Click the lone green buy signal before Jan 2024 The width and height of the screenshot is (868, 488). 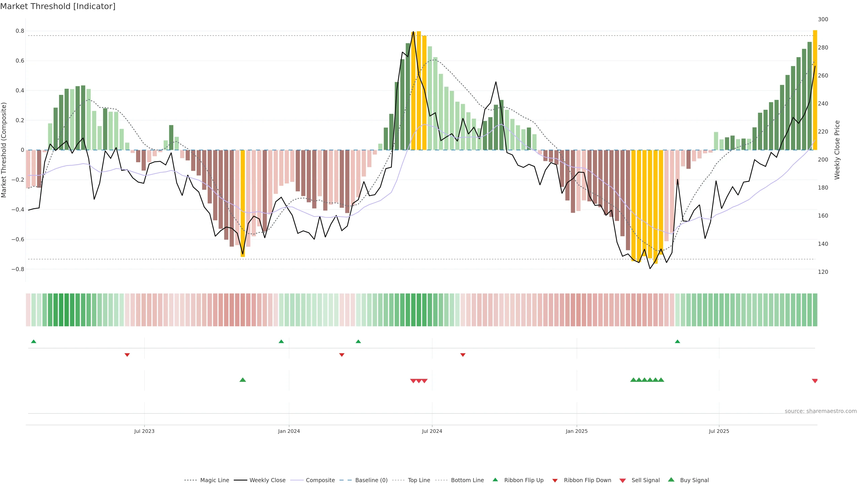pyautogui.click(x=243, y=380)
